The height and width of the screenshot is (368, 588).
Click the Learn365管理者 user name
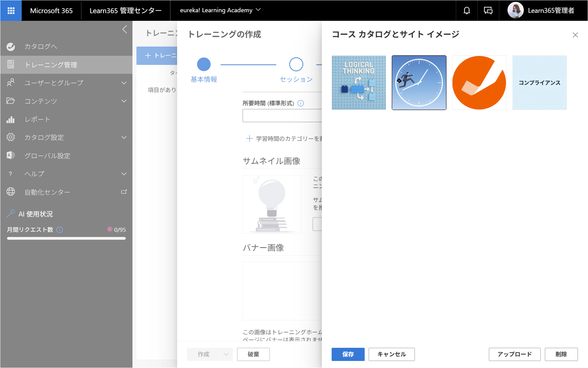(x=551, y=10)
